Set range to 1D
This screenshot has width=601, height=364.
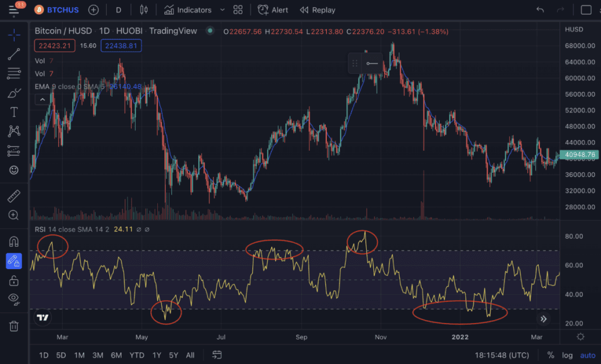click(43, 355)
